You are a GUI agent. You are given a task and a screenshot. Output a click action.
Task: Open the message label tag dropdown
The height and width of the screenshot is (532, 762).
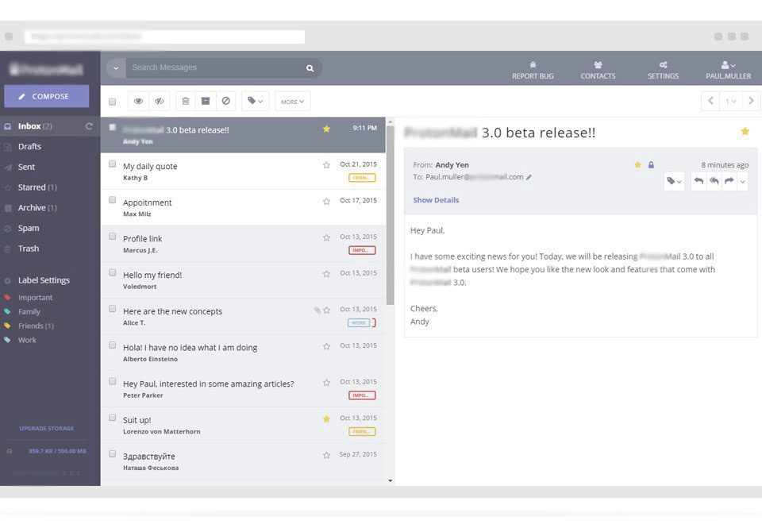pos(675,181)
